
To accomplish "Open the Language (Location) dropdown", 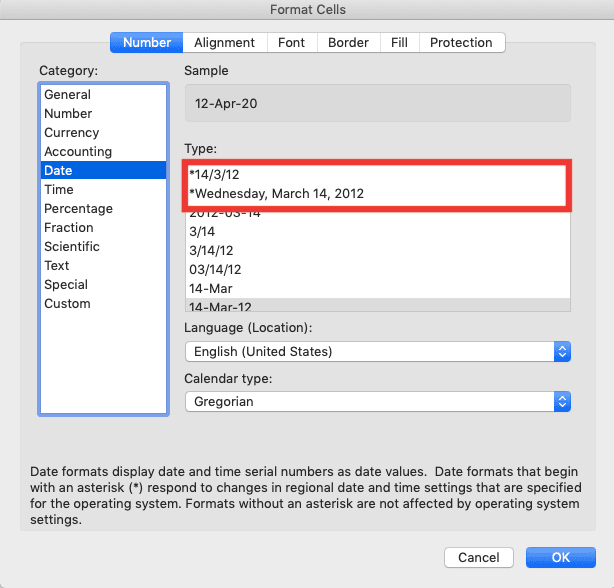I will point(378,352).
